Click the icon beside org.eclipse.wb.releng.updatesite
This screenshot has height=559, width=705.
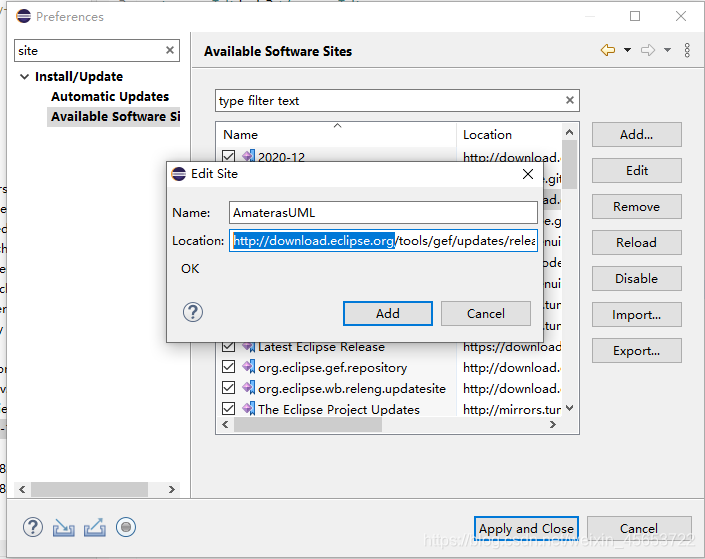click(x=249, y=388)
